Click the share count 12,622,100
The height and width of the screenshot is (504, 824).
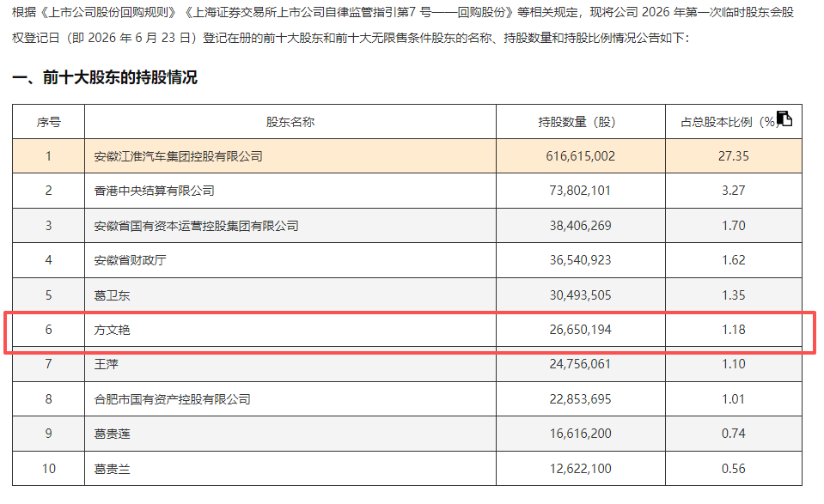point(580,469)
